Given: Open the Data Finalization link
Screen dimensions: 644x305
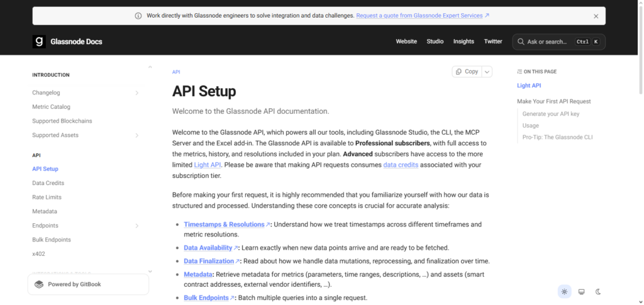Looking at the screenshot, I should click(x=211, y=261).
